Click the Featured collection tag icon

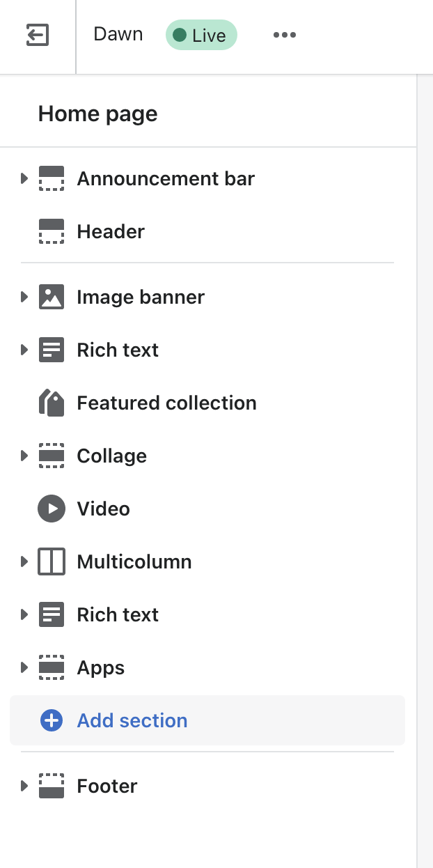[52, 403]
